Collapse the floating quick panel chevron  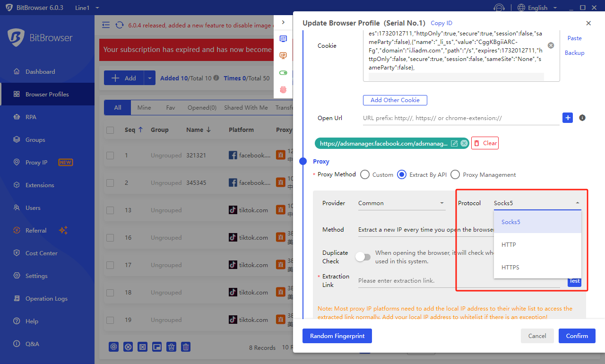tap(283, 22)
